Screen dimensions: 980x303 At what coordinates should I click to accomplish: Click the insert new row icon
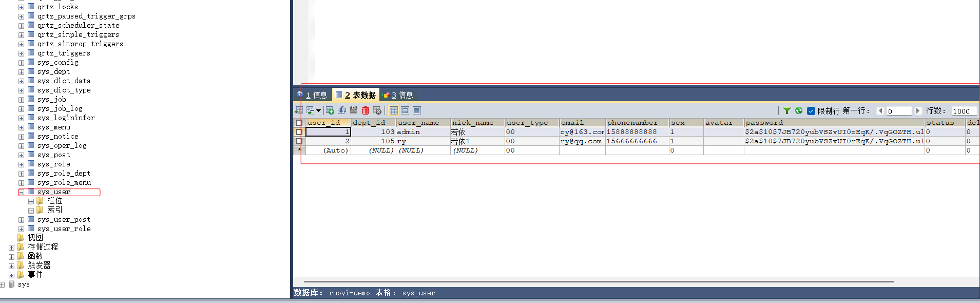pos(330,110)
